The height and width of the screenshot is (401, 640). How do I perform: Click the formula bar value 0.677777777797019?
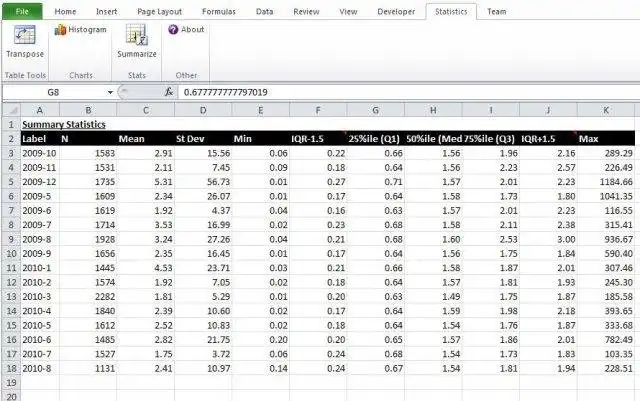226,92
